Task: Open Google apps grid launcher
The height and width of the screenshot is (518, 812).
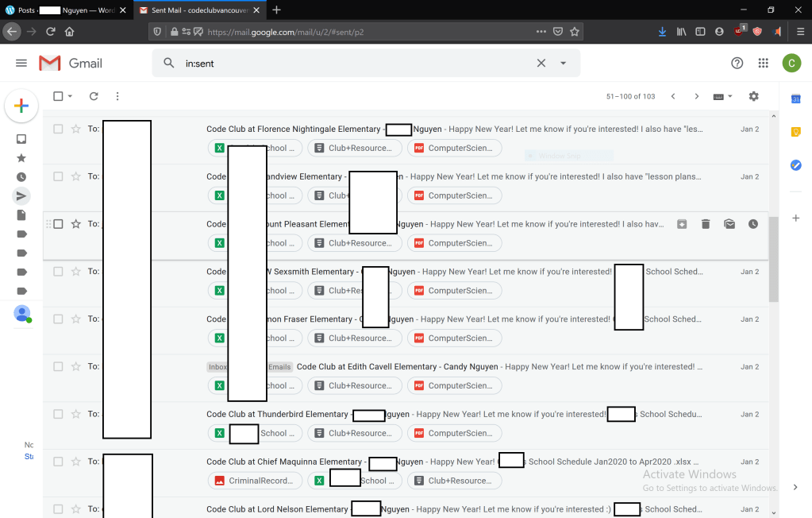Action: pyautogui.click(x=763, y=63)
